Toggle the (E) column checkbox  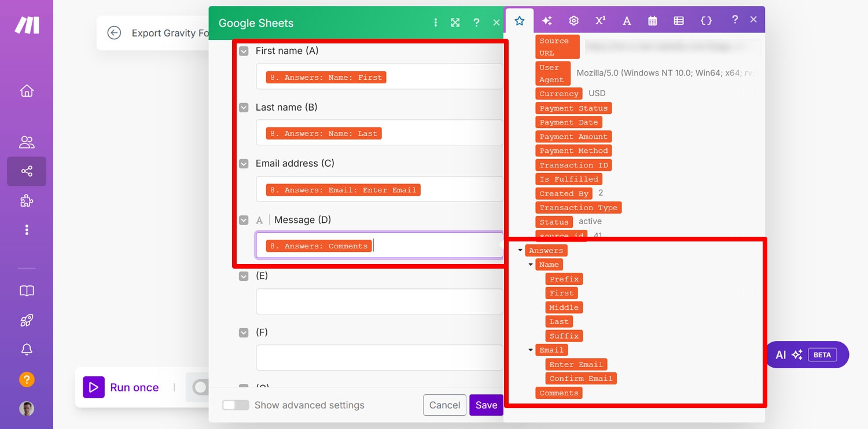[244, 276]
